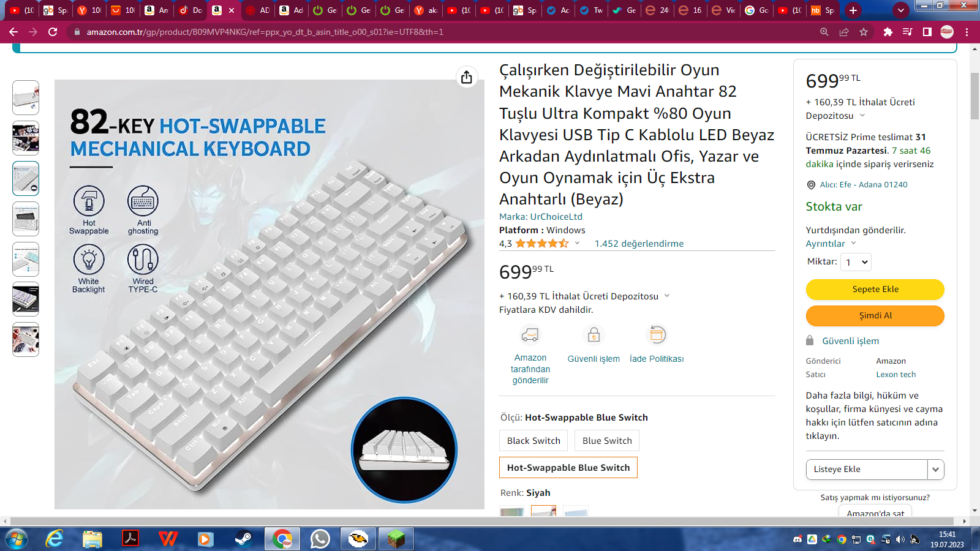
Task: Select the Blue Switch option
Action: pos(607,441)
